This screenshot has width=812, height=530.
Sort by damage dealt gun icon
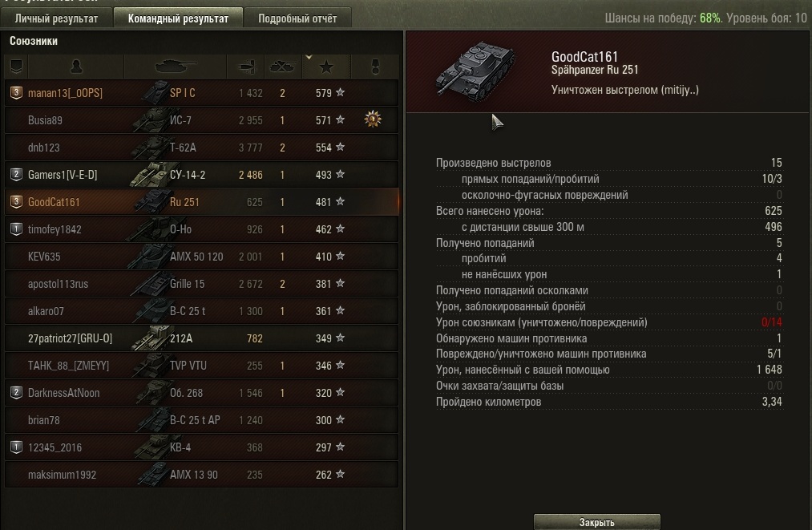coord(246,67)
